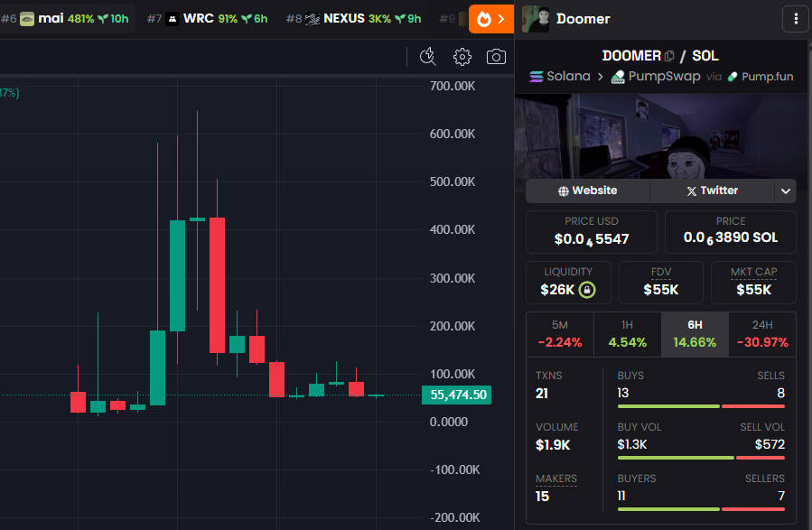Select the 24H timeframe tab

click(x=762, y=334)
